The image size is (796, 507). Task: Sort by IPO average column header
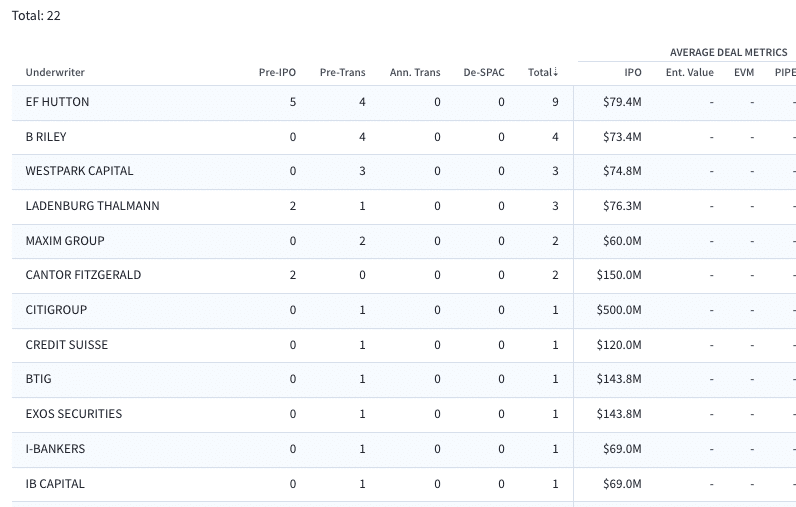click(x=633, y=72)
